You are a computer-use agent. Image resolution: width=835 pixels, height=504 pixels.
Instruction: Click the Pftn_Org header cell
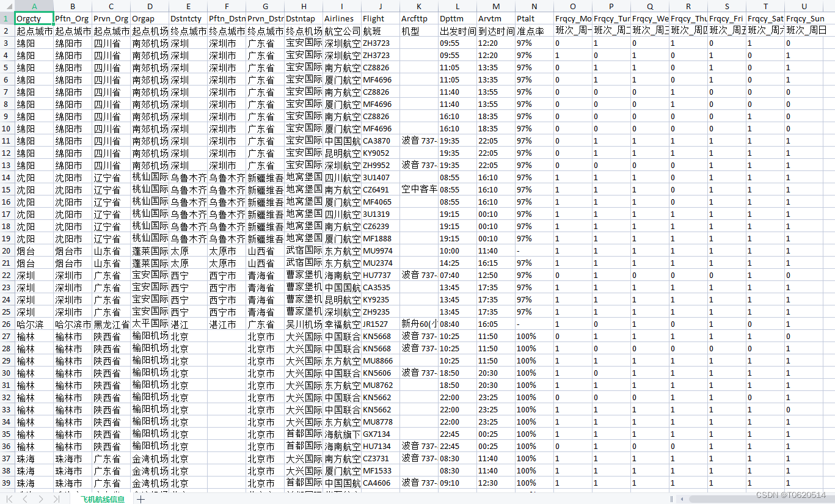coord(73,18)
